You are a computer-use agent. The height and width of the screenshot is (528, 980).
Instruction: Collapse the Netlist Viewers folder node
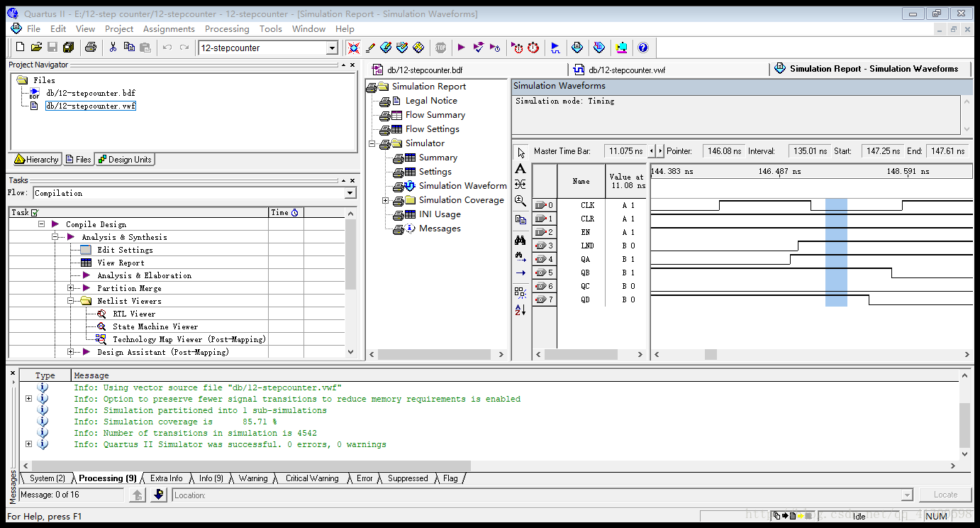click(x=71, y=301)
